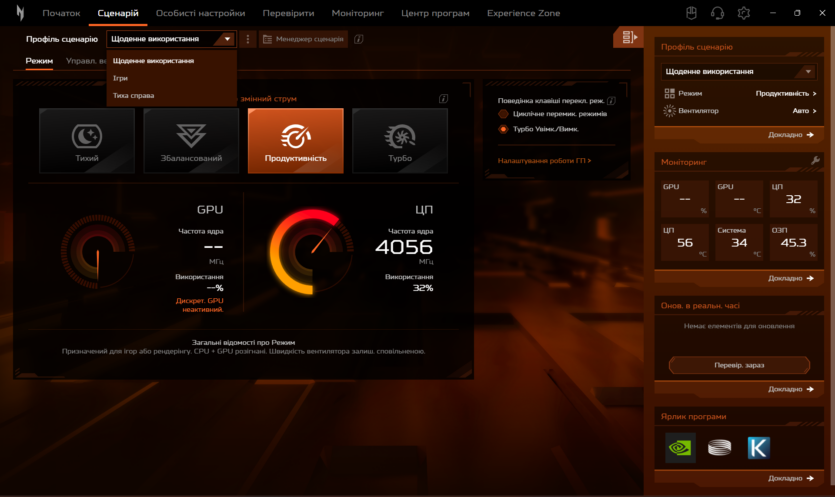
Task: Open the Особисті настройки tab
Action: [200, 13]
